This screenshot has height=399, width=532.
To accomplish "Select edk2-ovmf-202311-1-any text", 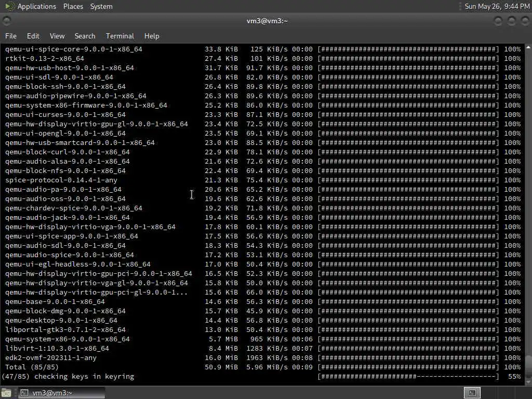I will tap(51, 358).
